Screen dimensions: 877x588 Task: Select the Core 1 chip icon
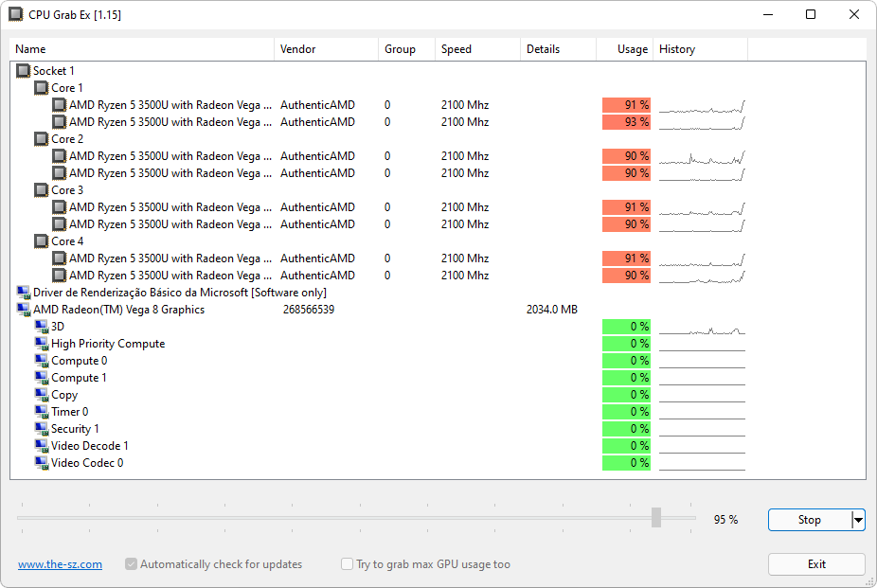[42, 88]
